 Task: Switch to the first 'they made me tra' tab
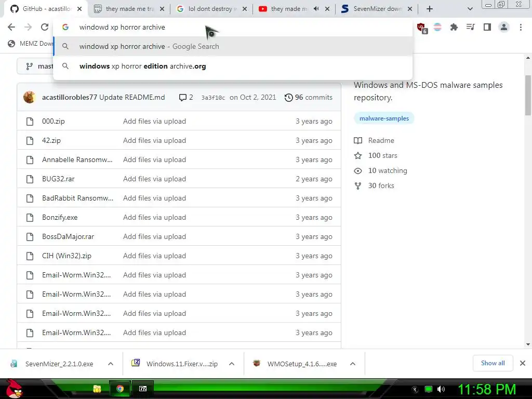click(x=129, y=9)
